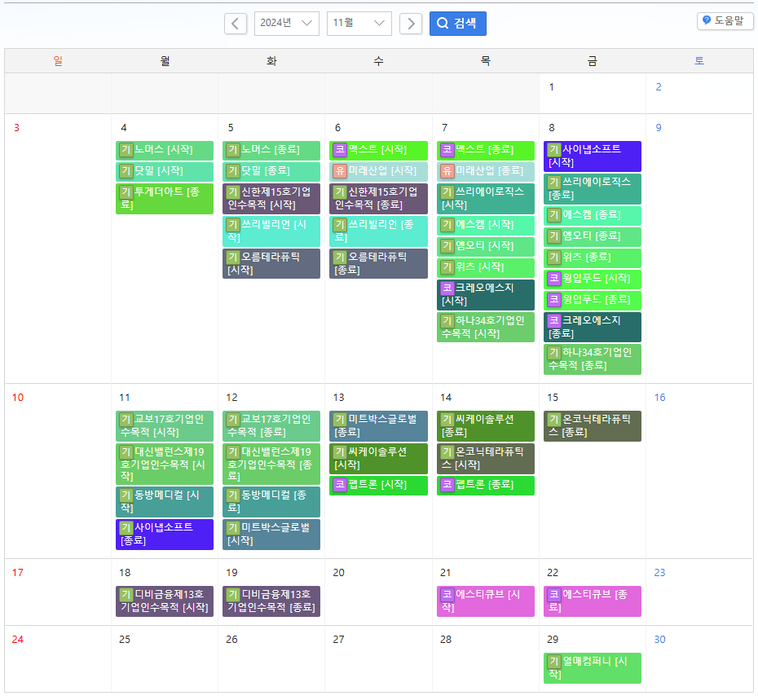Click the 코 badge on 펩트론 [시작]

[341, 484]
